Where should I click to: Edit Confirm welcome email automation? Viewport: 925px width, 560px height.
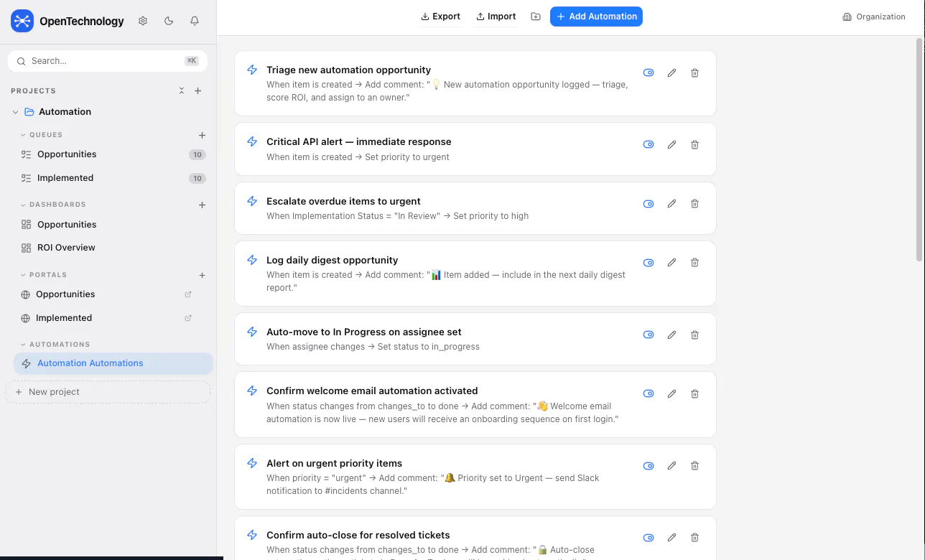(x=671, y=393)
